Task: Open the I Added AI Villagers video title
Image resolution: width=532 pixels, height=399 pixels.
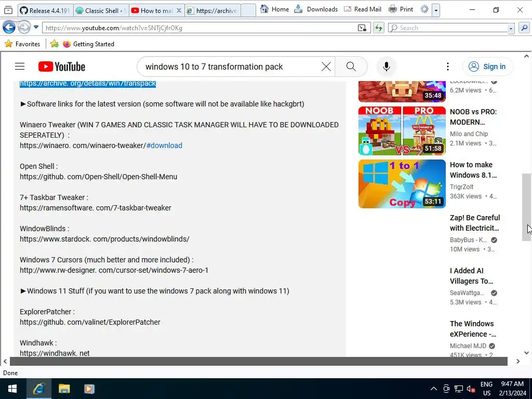Action: point(471,276)
